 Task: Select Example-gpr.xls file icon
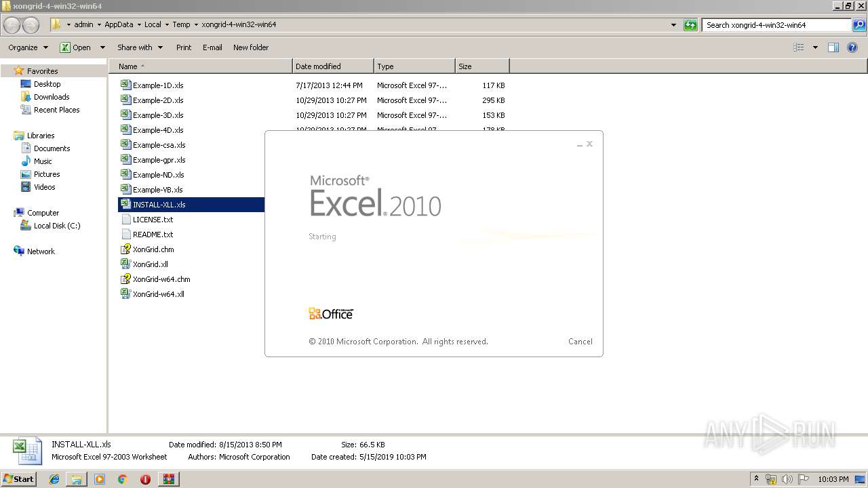click(x=125, y=159)
